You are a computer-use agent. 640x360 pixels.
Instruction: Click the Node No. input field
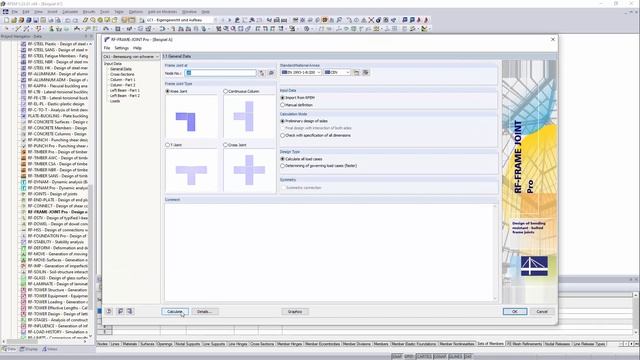point(221,73)
